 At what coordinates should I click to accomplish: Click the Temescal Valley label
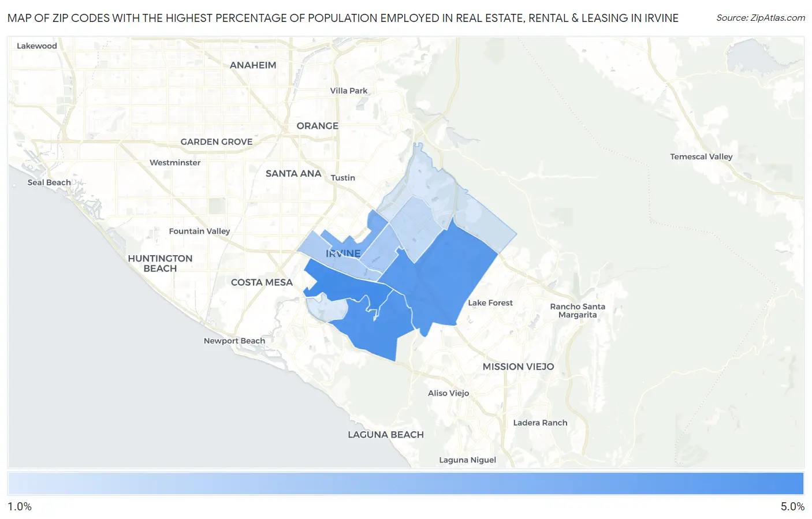[701, 157]
